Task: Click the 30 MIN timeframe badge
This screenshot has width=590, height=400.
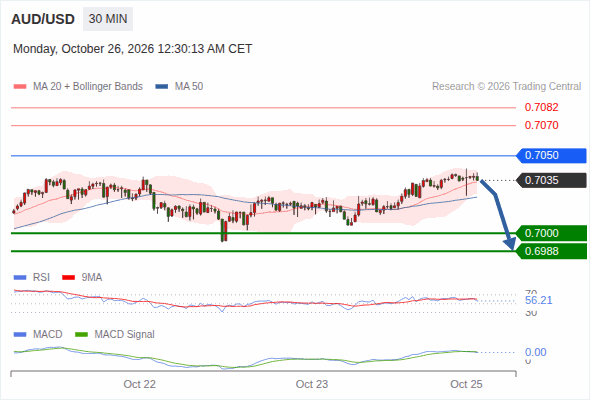Action: click(108, 19)
